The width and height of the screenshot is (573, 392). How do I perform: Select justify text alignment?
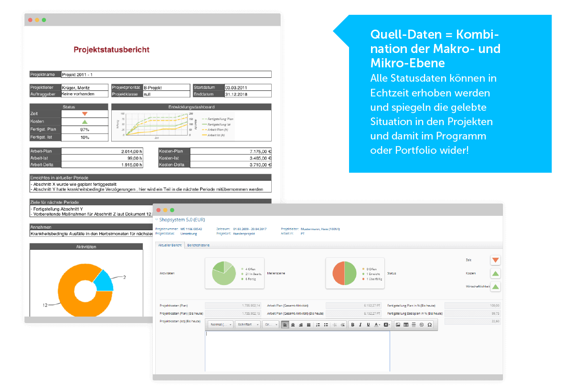pos(308,325)
